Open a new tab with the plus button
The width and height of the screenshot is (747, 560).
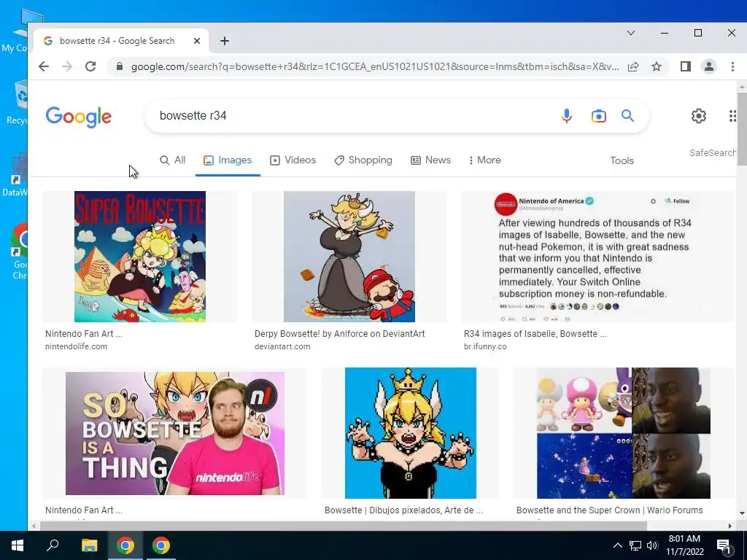(x=225, y=41)
